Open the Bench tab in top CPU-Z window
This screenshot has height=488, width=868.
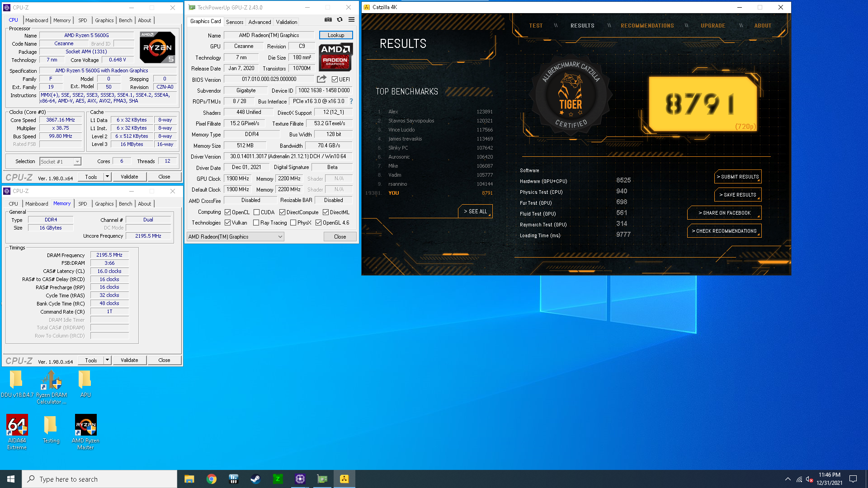126,20
